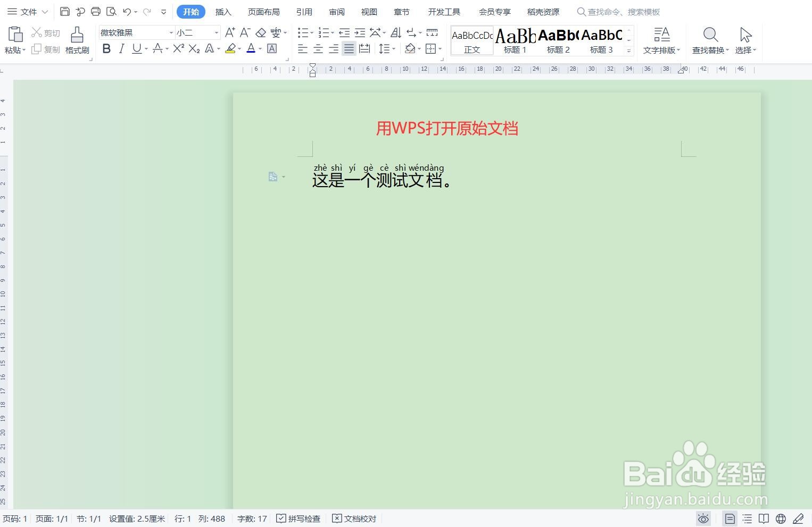Open borders dropdown
Viewport: 812px width, 527px height.
pos(440,49)
